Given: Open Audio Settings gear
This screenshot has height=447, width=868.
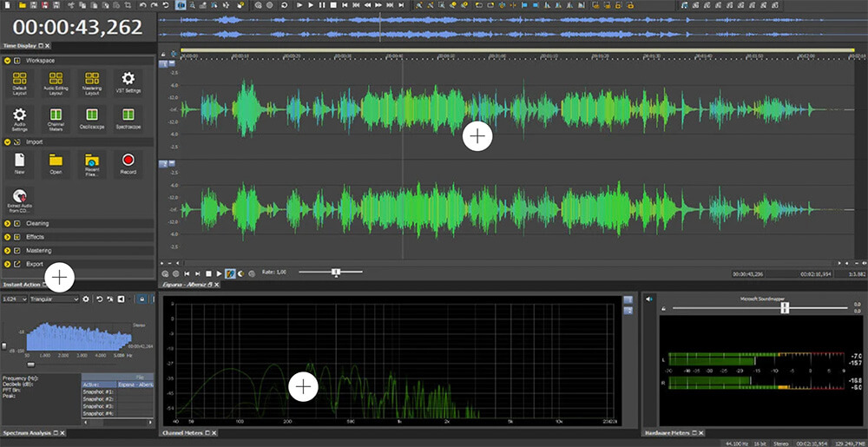Looking at the screenshot, I should pyautogui.click(x=19, y=119).
